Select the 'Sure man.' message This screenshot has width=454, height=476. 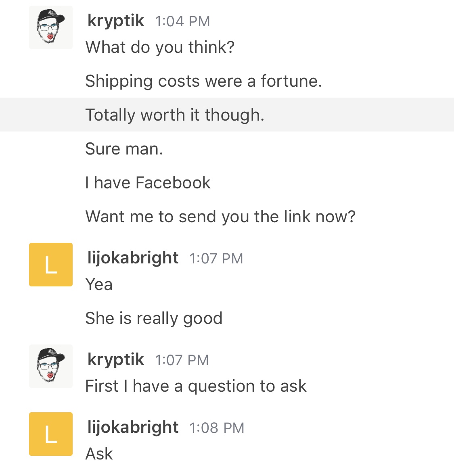click(x=124, y=149)
